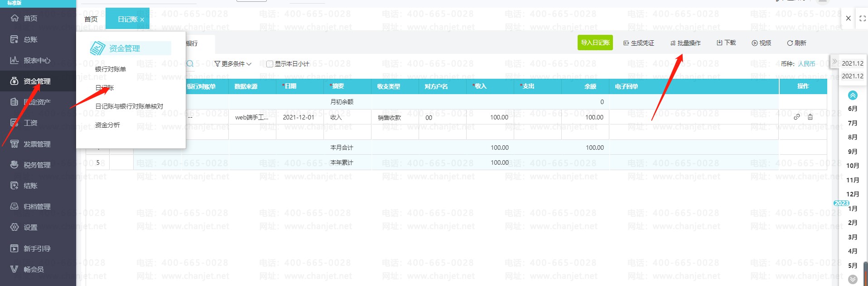
Task: Switch to the 首页 tab
Action: [x=91, y=19]
